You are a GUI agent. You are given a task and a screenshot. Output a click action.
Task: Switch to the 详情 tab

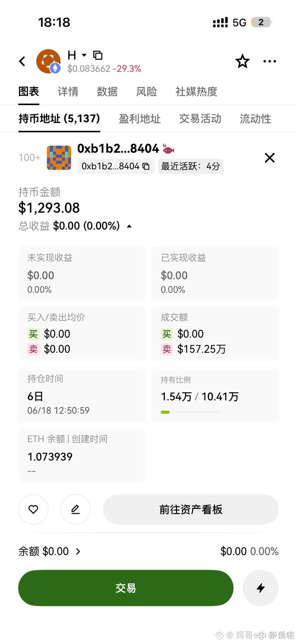68,92
